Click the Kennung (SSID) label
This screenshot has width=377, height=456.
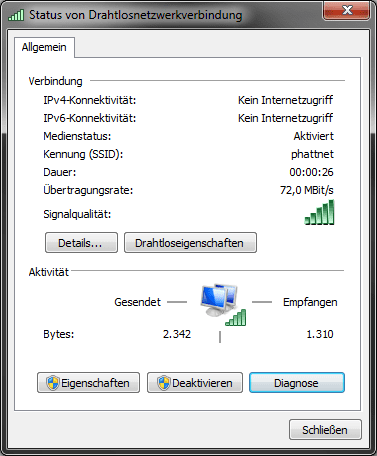[83, 154]
